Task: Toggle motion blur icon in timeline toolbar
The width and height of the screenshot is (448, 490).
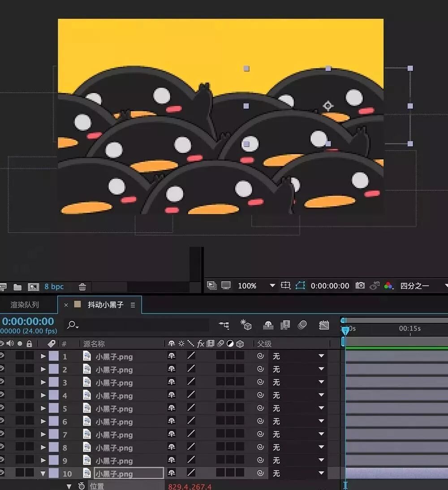Action: tap(302, 325)
